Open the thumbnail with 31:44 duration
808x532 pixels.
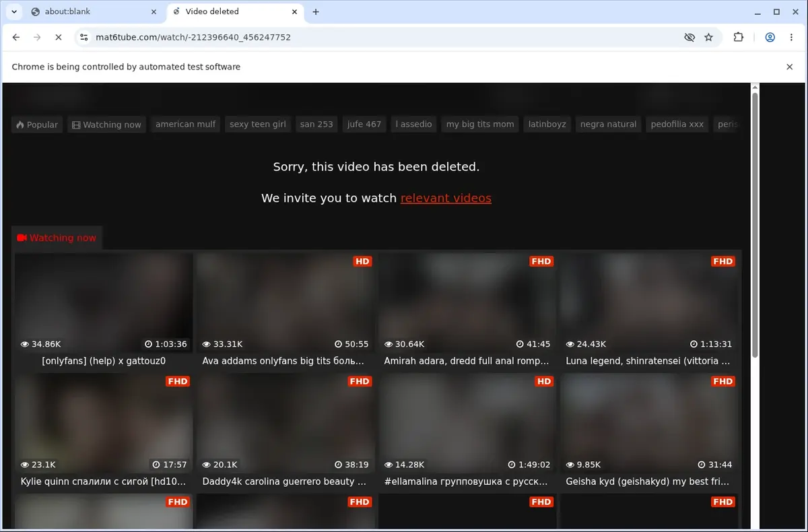649,423
